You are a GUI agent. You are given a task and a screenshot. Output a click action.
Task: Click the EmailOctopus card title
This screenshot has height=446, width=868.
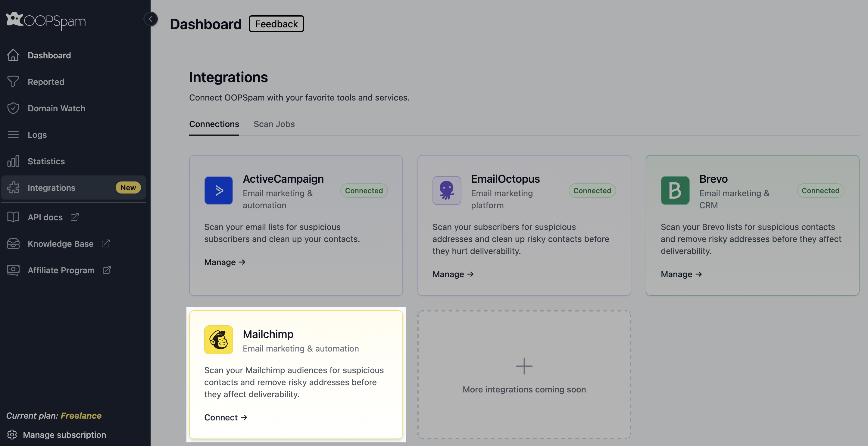tap(505, 179)
